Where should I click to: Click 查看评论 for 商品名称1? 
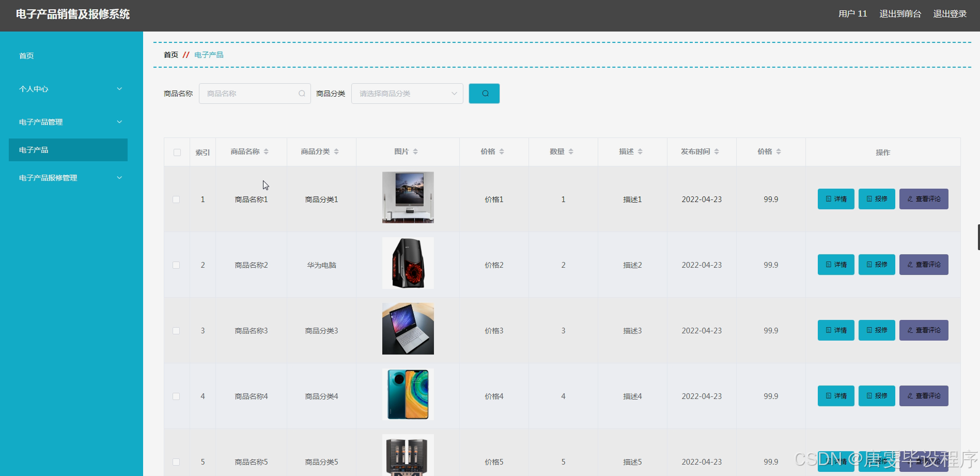click(x=924, y=199)
